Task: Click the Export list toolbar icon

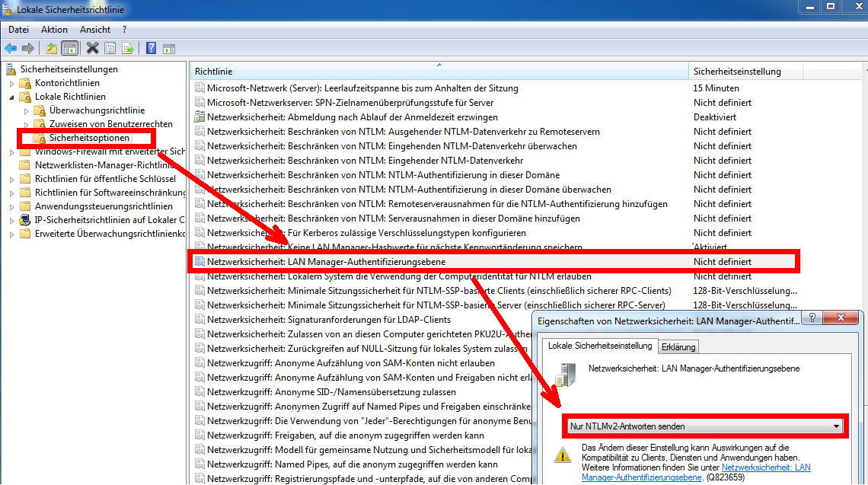Action: [128, 48]
